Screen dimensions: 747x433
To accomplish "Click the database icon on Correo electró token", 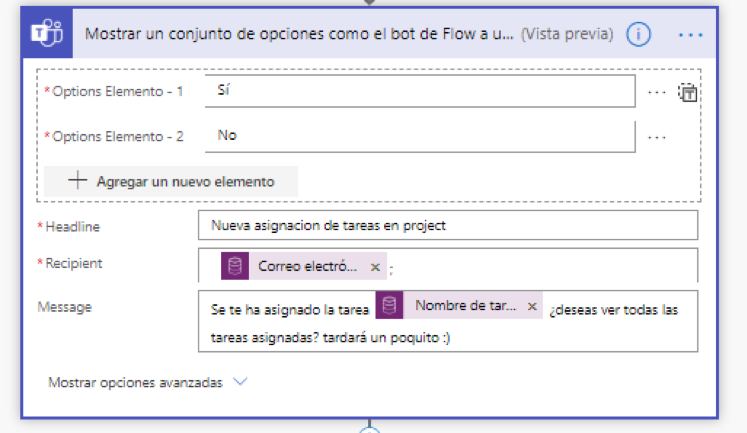I will click(x=235, y=266).
